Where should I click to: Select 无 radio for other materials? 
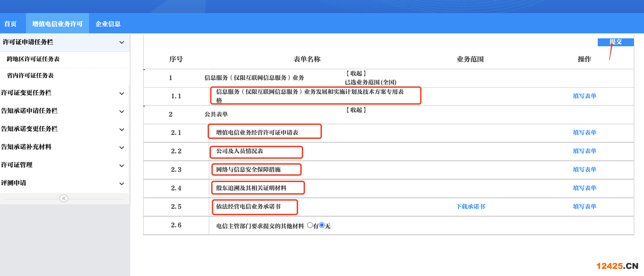coord(322,225)
